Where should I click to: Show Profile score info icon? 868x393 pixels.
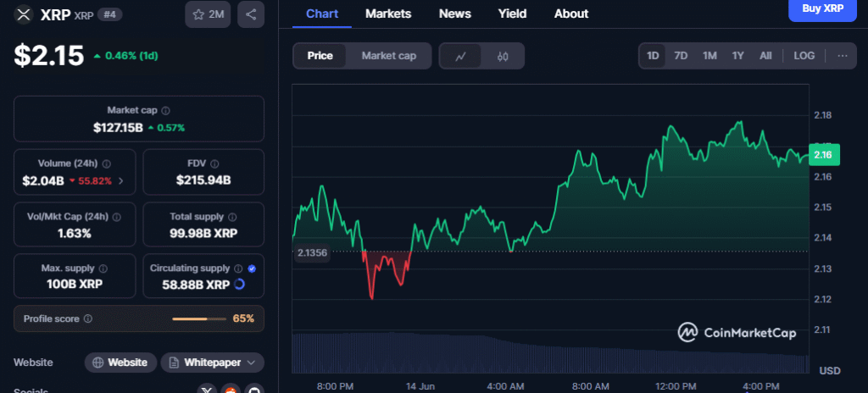pos(88,318)
